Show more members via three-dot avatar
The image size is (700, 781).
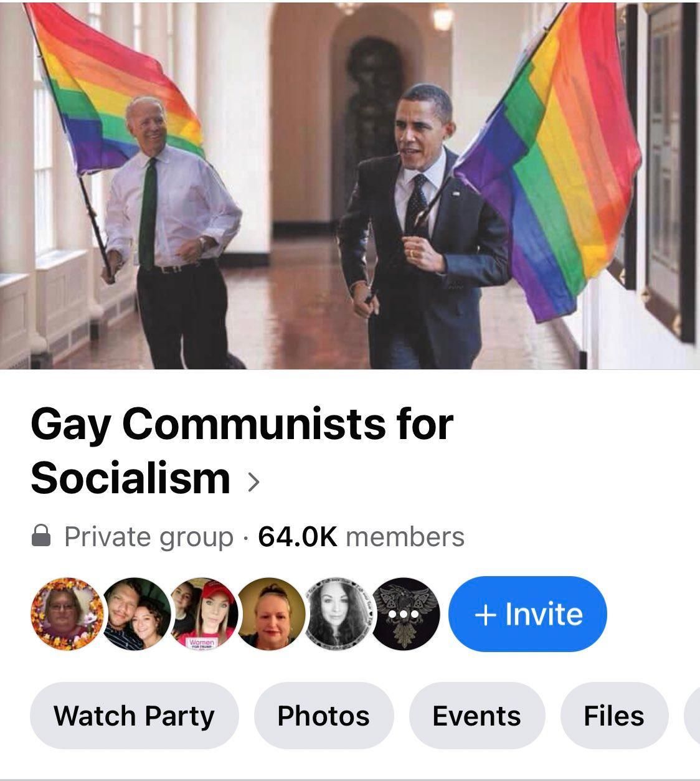(405, 614)
